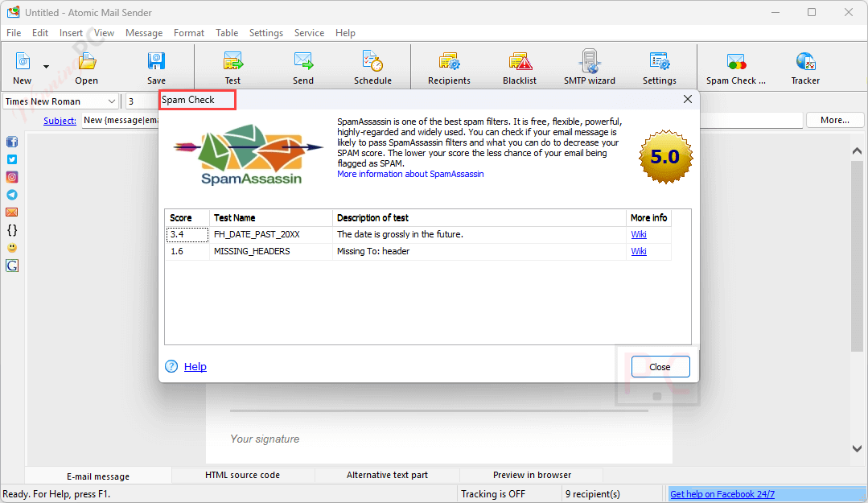Screen dimensions: 868x503
Task: Expand the Times New Roman font dropdown
Action: click(112, 101)
